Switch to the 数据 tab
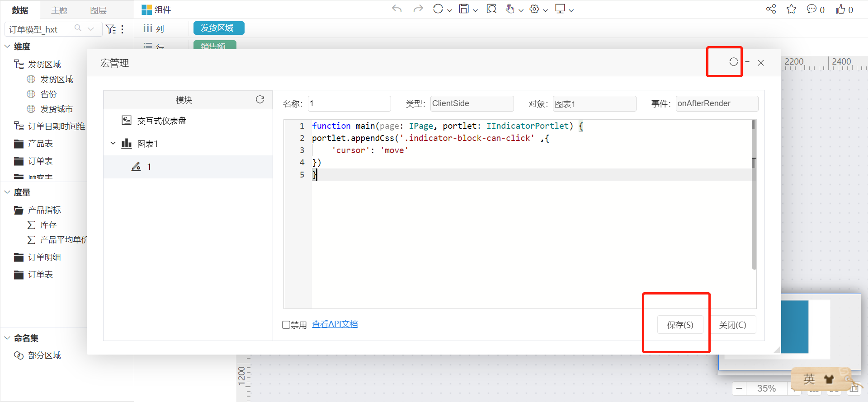The width and height of the screenshot is (868, 402). (x=20, y=10)
